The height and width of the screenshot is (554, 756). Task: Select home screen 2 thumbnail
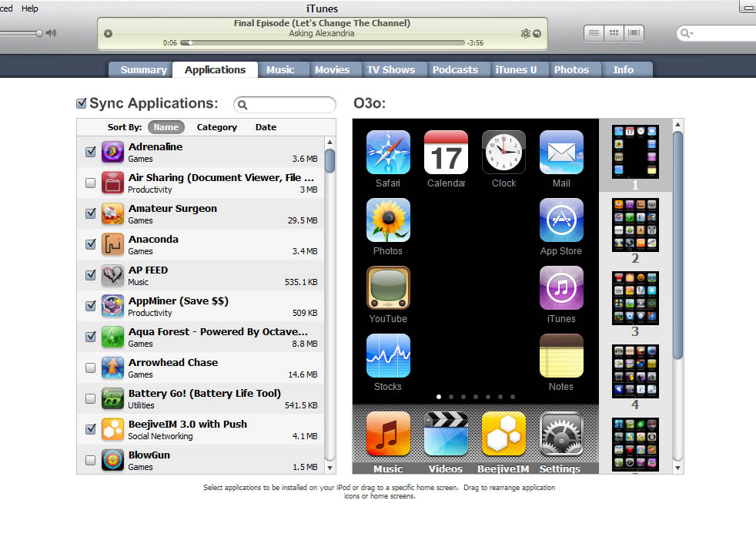point(634,224)
